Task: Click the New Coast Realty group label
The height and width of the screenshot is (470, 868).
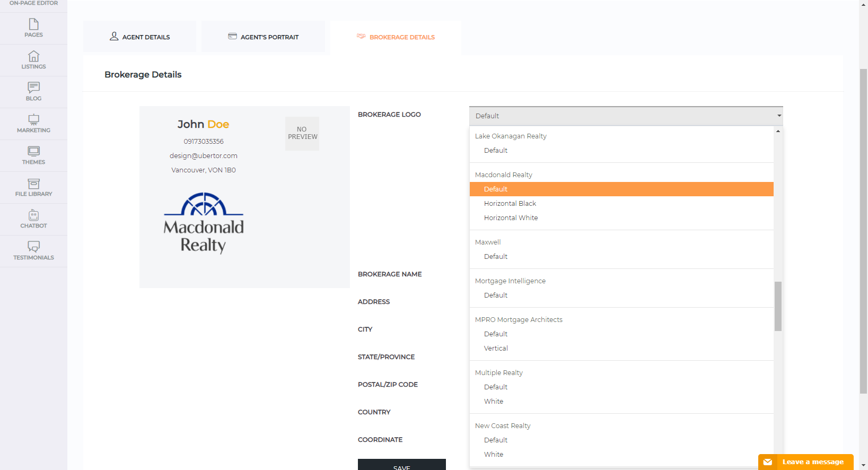Action: tap(503, 426)
